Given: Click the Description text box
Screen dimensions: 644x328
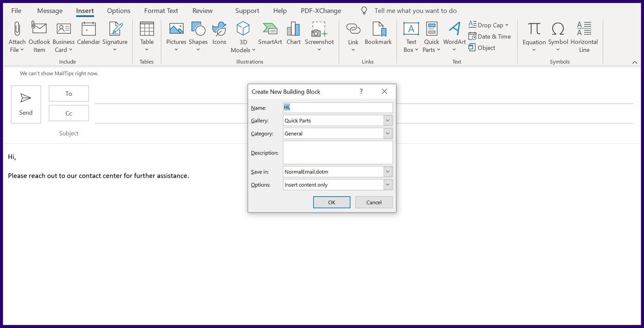Looking at the screenshot, I should [338, 153].
